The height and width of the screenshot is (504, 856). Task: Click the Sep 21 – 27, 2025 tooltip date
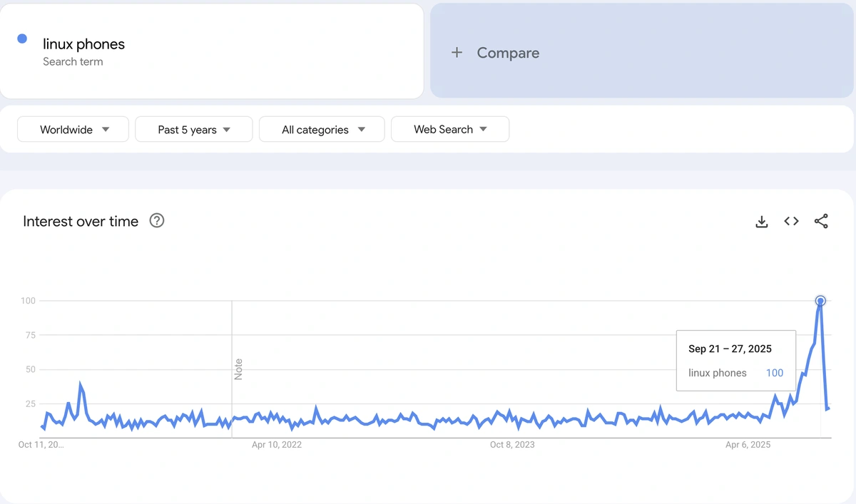pos(729,349)
